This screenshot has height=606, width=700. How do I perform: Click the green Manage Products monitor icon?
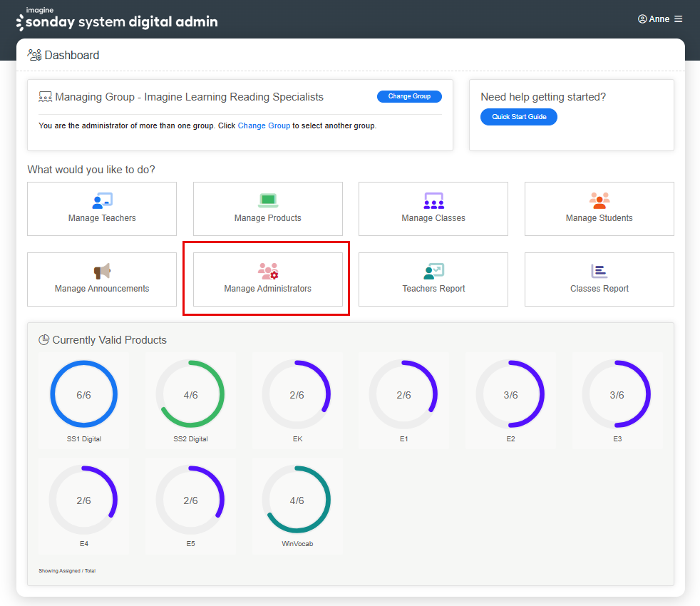coord(267,200)
